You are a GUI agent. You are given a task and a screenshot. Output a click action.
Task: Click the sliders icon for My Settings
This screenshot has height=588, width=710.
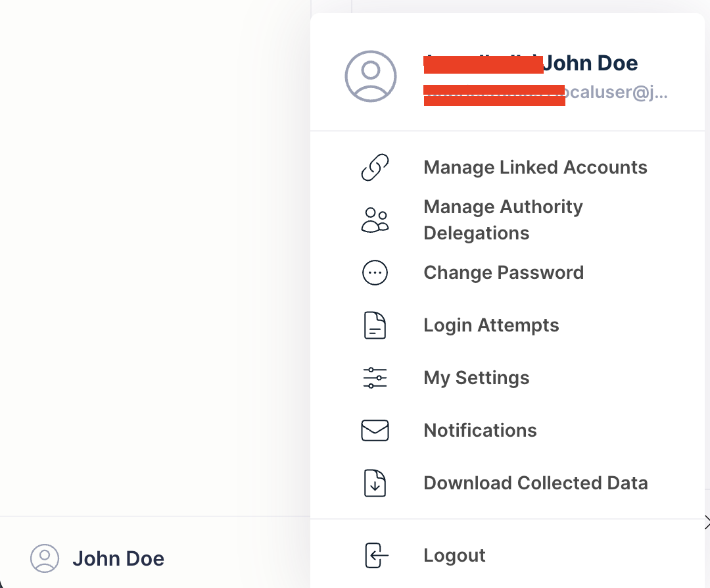point(375,378)
